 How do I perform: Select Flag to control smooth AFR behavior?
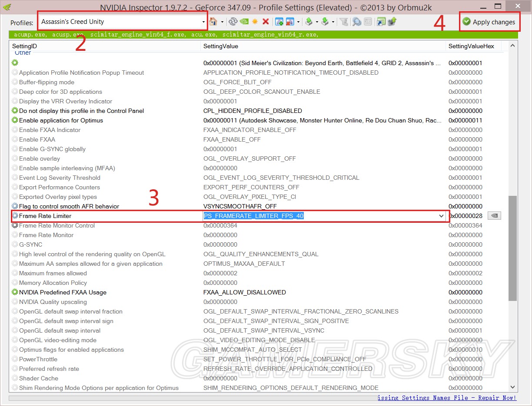pyautogui.click(x=69, y=206)
